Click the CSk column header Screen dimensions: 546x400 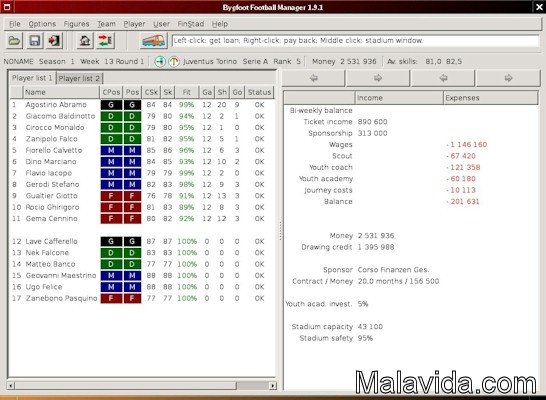click(151, 92)
